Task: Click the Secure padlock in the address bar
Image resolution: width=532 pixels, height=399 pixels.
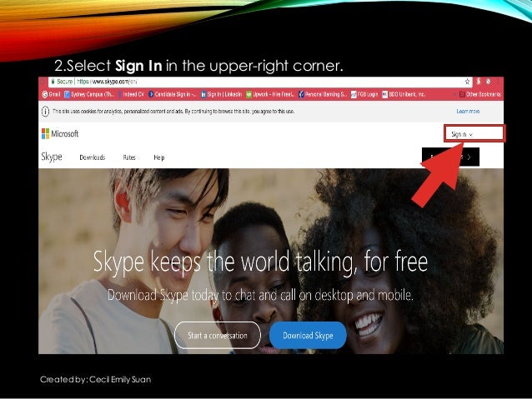Action: [53, 82]
